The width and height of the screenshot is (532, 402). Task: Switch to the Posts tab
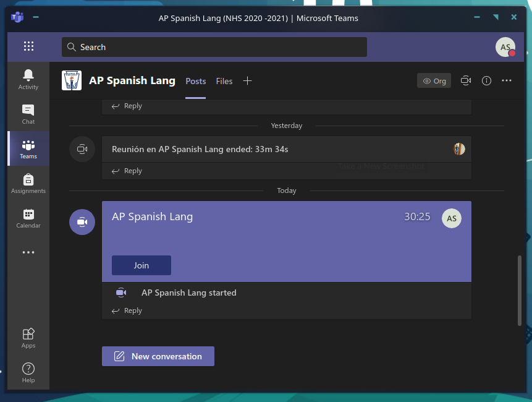(x=196, y=81)
